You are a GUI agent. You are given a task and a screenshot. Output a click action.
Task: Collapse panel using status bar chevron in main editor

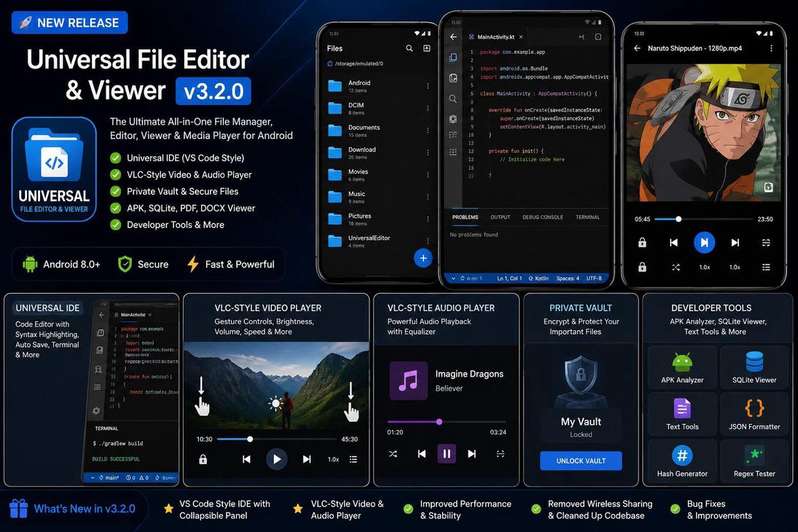click(x=453, y=278)
